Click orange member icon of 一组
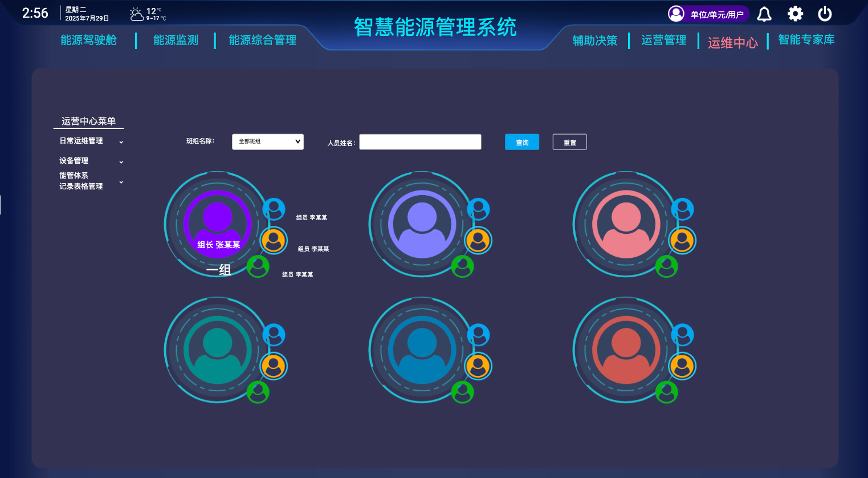Screen dimensions: 868x478 274,241
